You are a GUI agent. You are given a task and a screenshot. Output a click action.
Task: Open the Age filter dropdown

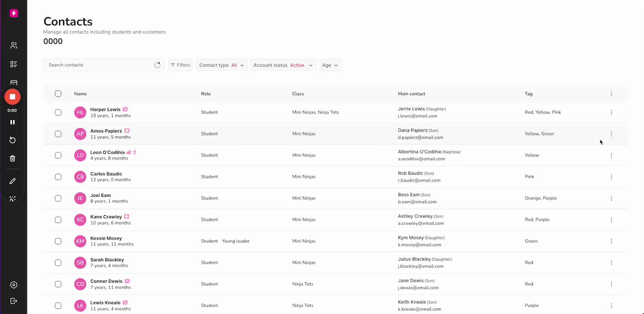(x=330, y=65)
